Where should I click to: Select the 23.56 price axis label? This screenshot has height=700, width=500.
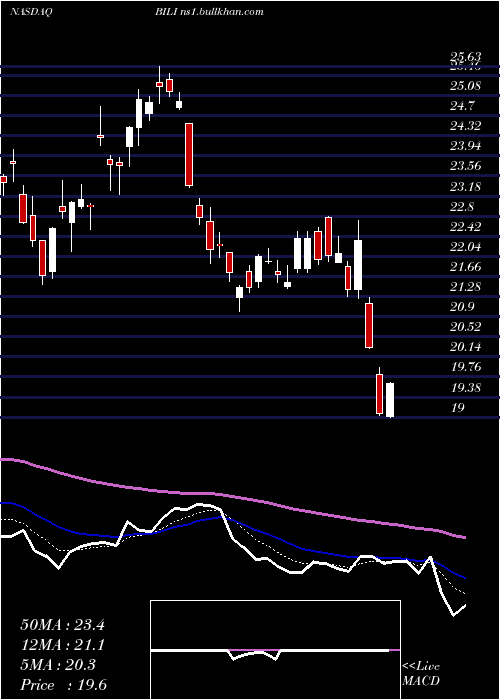(466, 166)
